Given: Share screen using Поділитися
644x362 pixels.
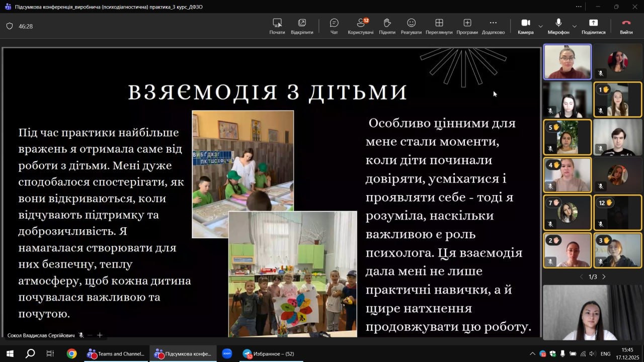Looking at the screenshot, I should click(593, 26).
